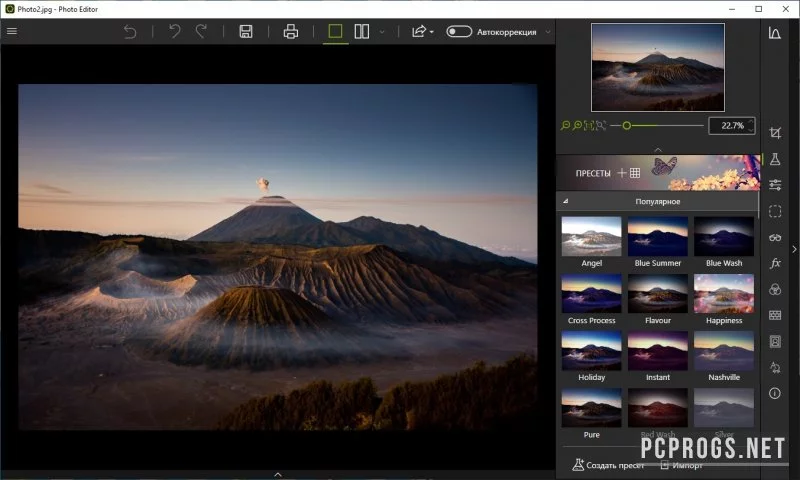This screenshot has height=480, width=800.
Task: Toggle the Автокоррекция switch
Action: [x=459, y=32]
